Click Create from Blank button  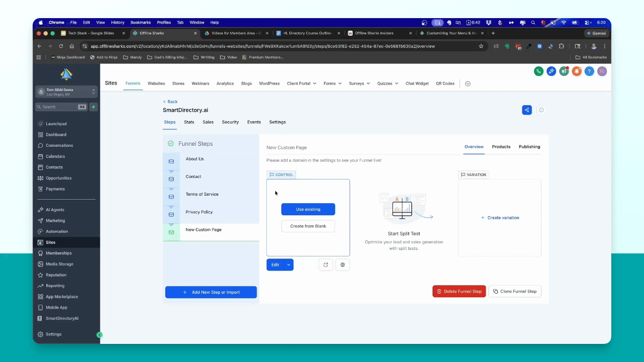308,226
